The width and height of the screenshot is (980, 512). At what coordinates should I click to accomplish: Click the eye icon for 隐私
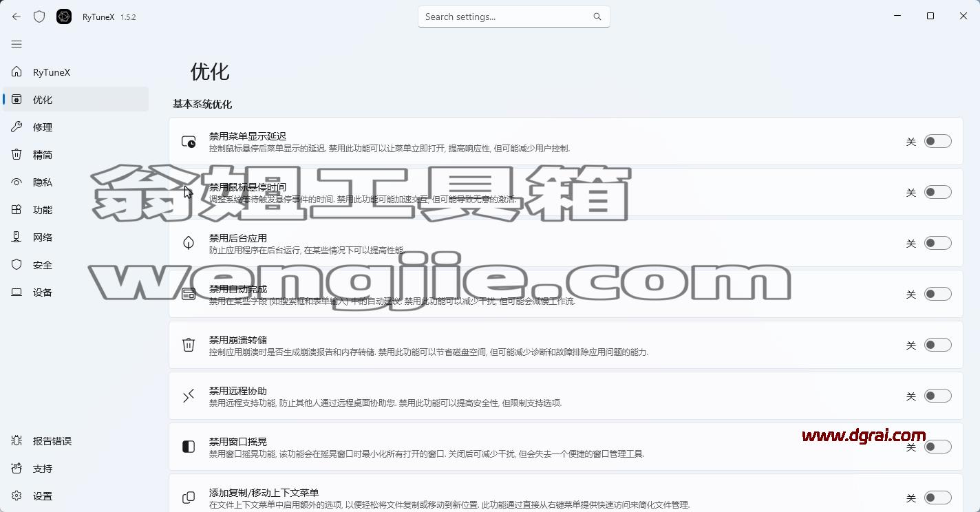(17, 182)
